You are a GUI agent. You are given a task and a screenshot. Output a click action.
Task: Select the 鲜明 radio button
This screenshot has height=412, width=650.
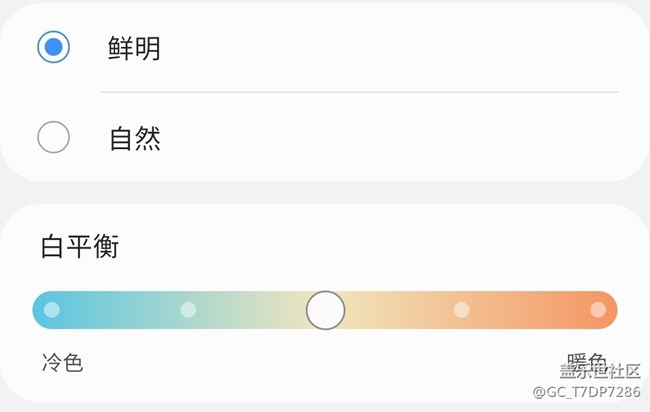click(x=53, y=47)
